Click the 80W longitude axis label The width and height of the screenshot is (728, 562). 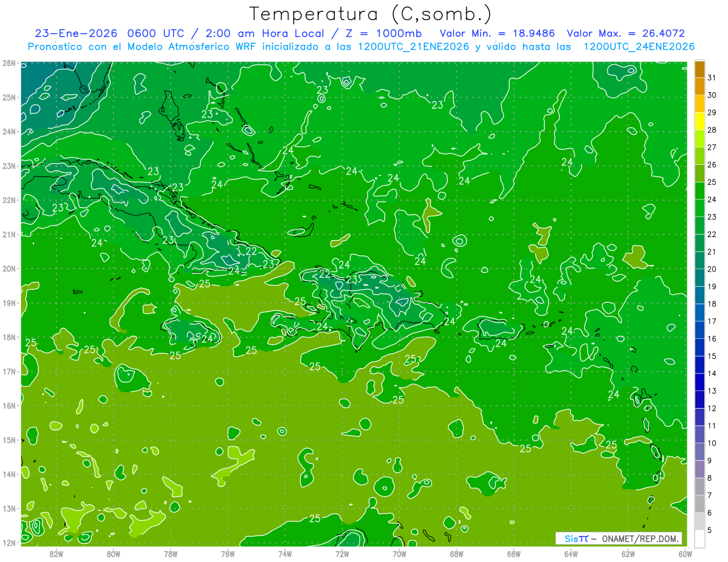[x=113, y=554]
